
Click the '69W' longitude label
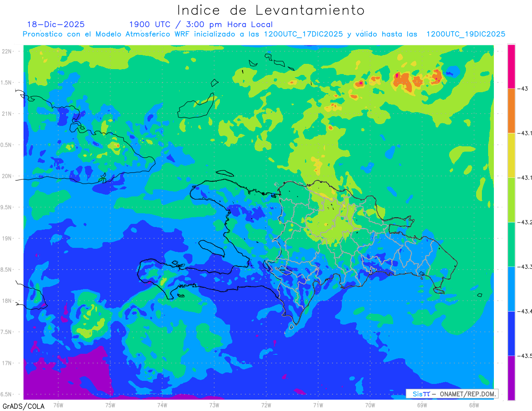[422, 405]
